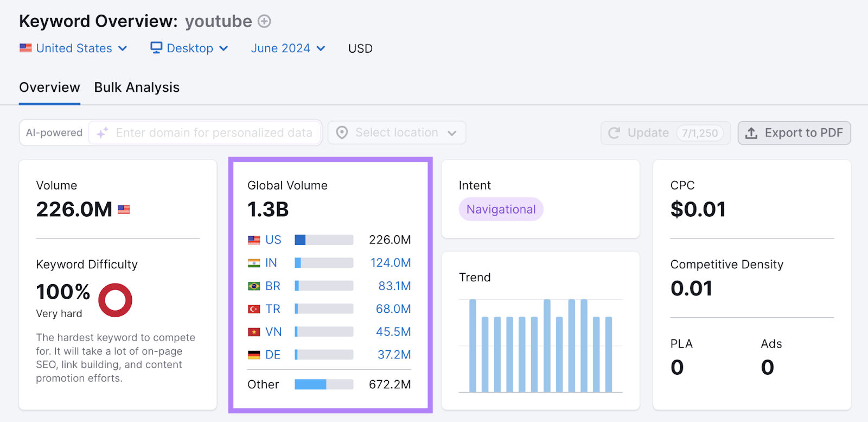Click the TR country code link
The width and height of the screenshot is (868, 422).
click(273, 309)
